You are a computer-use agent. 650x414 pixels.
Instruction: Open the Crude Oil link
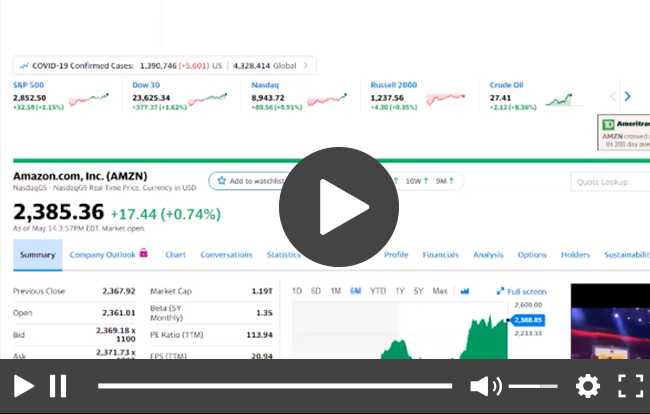pyautogui.click(x=506, y=85)
